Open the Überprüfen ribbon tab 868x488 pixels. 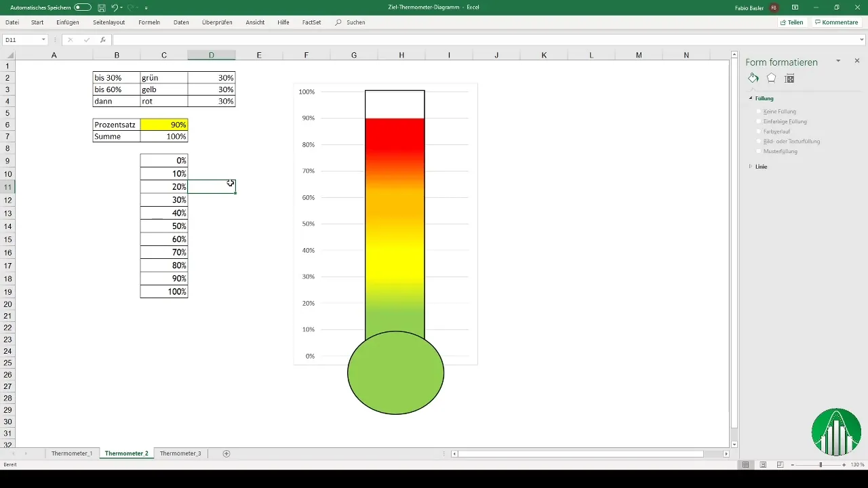click(x=217, y=22)
